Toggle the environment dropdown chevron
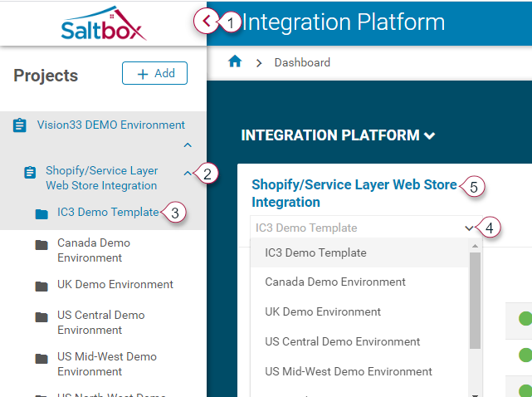This screenshot has height=397, width=532. coord(469,228)
